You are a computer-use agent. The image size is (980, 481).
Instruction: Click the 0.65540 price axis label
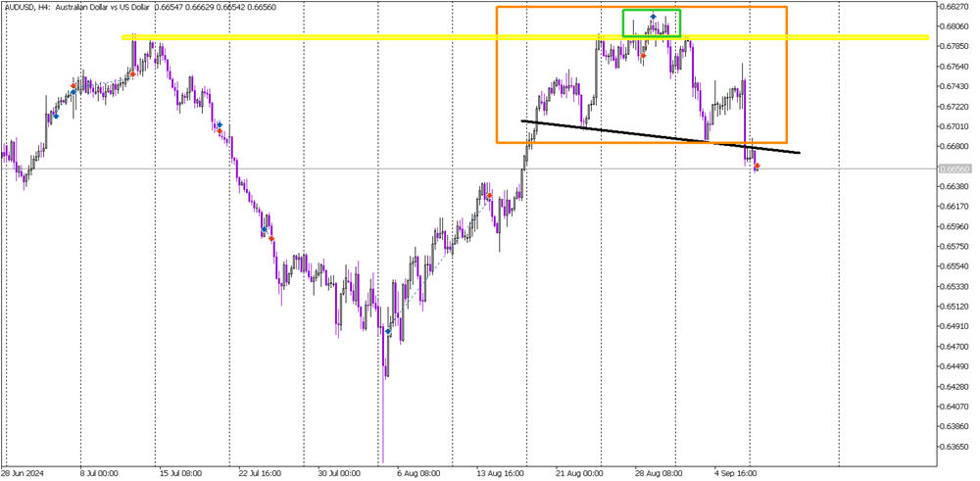(955, 266)
